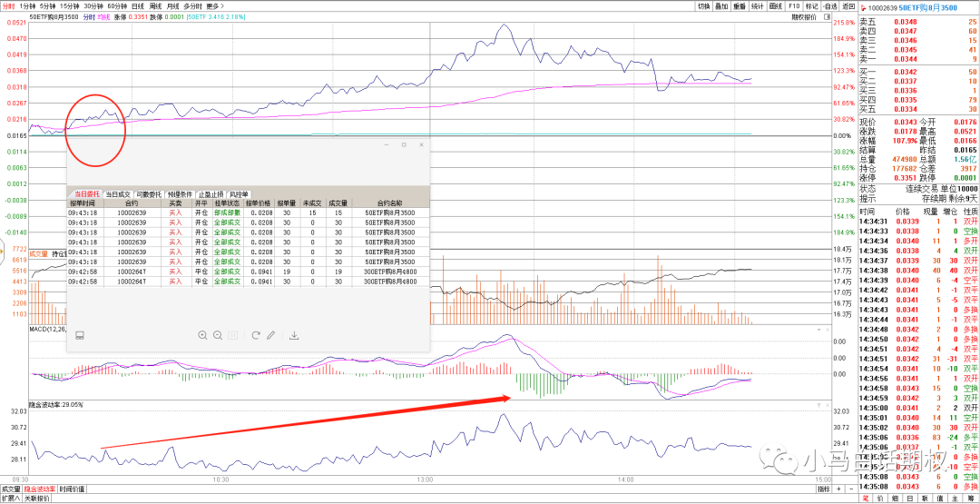Select the order row with status 部成部撤
The image size is (980, 504).
pyautogui.click(x=248, y=212)
